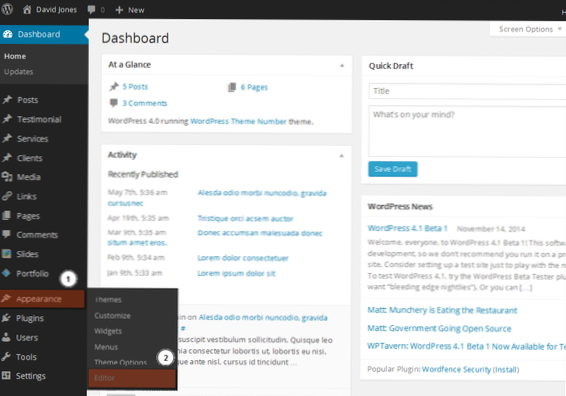Click the diamond icon beside Portfolio
566x396 pixels.
(x=6, y=273)
